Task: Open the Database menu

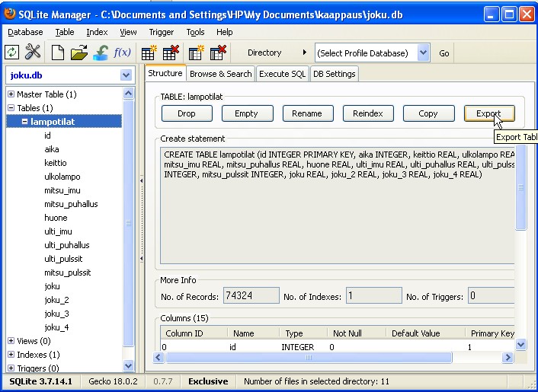Action: click(25, 32)
